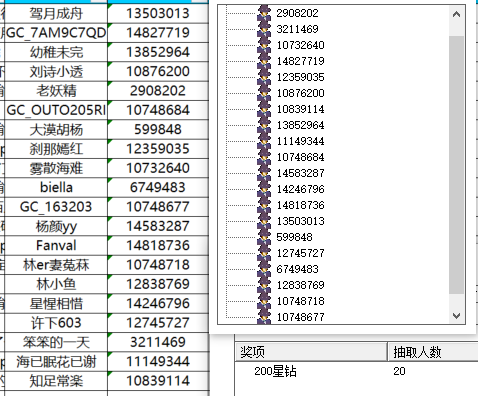
Task: Click the cell containing GC_163203
Action: click(56, 207)
